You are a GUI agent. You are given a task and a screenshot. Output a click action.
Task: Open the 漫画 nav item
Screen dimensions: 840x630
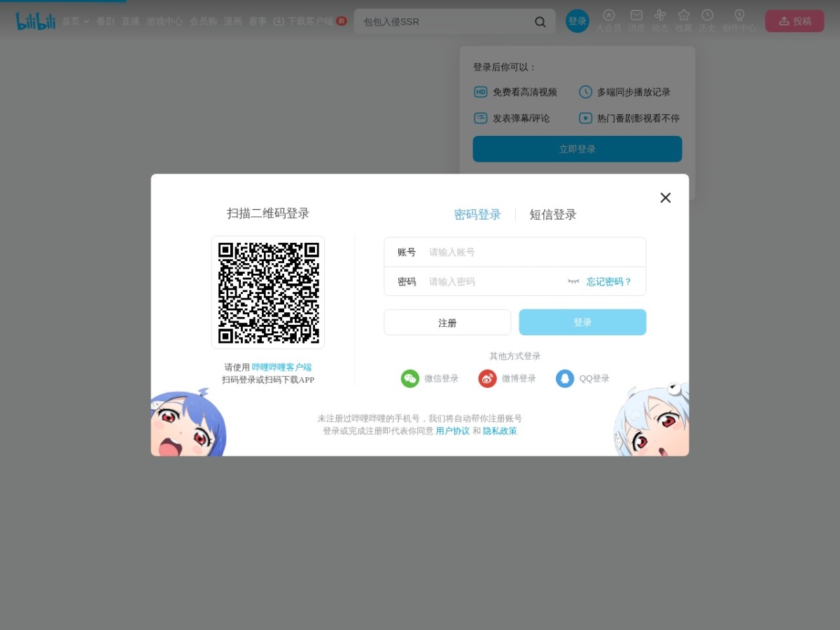pos(233,22)
